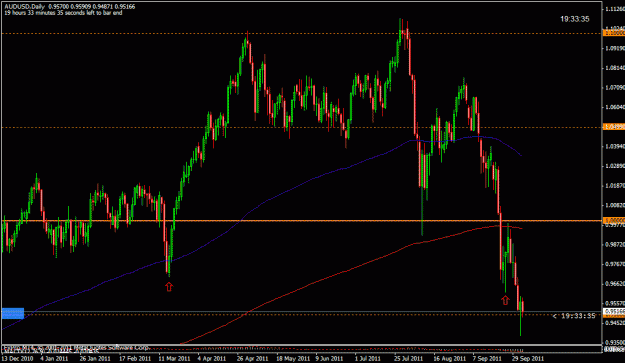Click the 1.0604 price scale label
This screenshot has width=625, height=363.
(614, 107)
